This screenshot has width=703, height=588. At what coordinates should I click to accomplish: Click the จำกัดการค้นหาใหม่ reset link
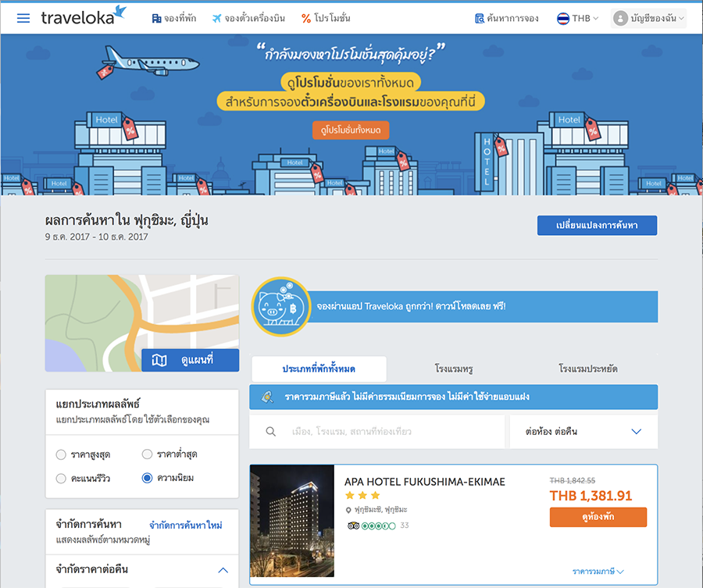[x=186, y=526]
